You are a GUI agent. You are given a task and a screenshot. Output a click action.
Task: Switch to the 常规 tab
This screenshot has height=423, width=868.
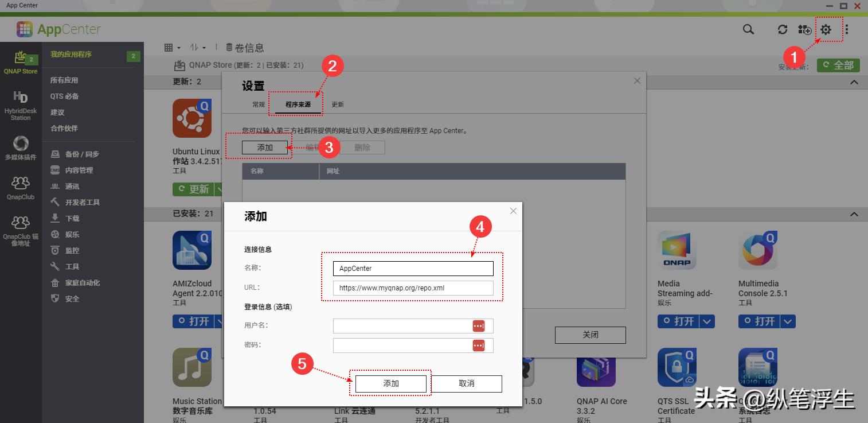[257, 104]
